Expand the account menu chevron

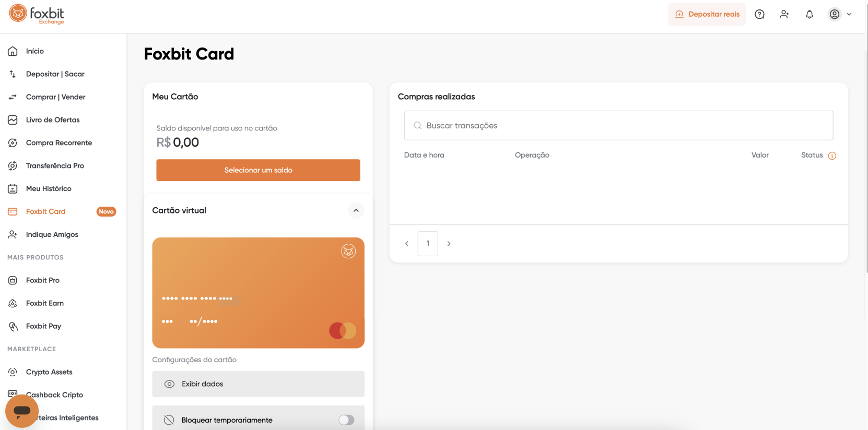click(849, 14)
